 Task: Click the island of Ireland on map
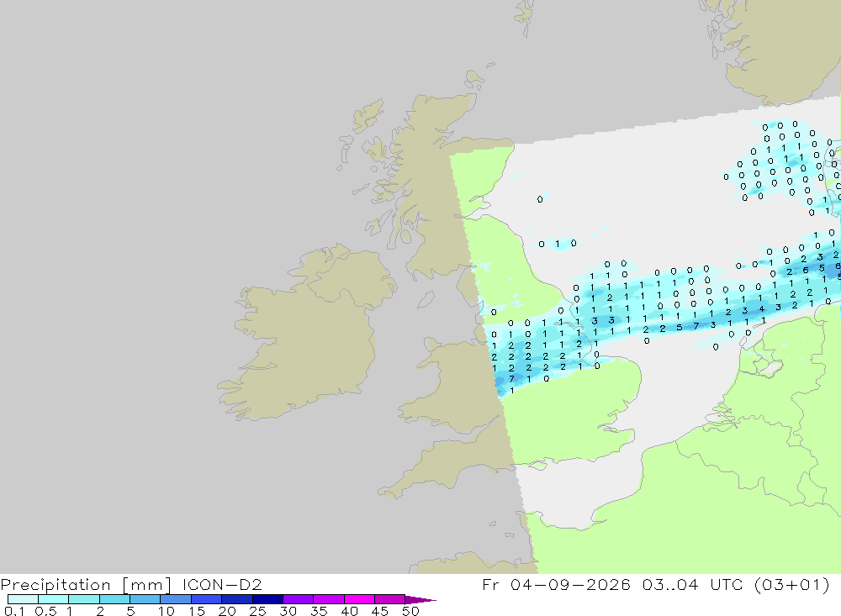pos(306,333)
